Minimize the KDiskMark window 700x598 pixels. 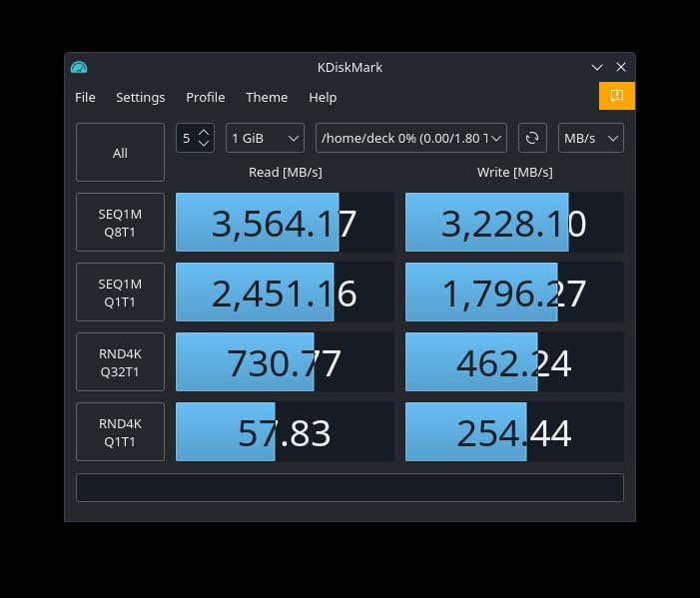point(597,67)
